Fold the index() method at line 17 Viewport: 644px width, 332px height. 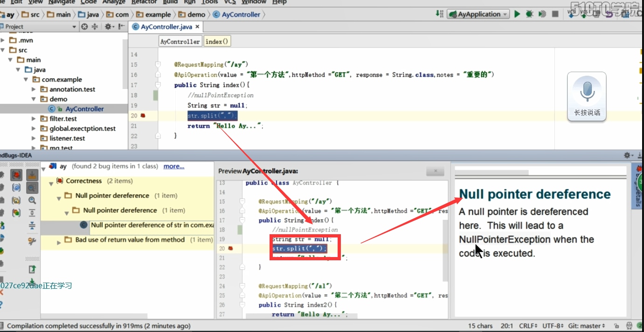pyautogui.click(x=158, y=85)
